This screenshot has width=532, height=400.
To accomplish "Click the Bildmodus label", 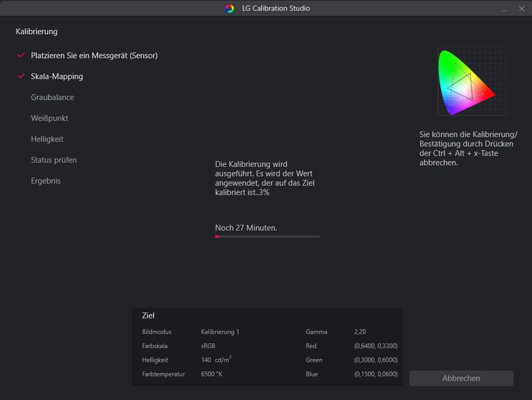I will click(x=157, y=332).
